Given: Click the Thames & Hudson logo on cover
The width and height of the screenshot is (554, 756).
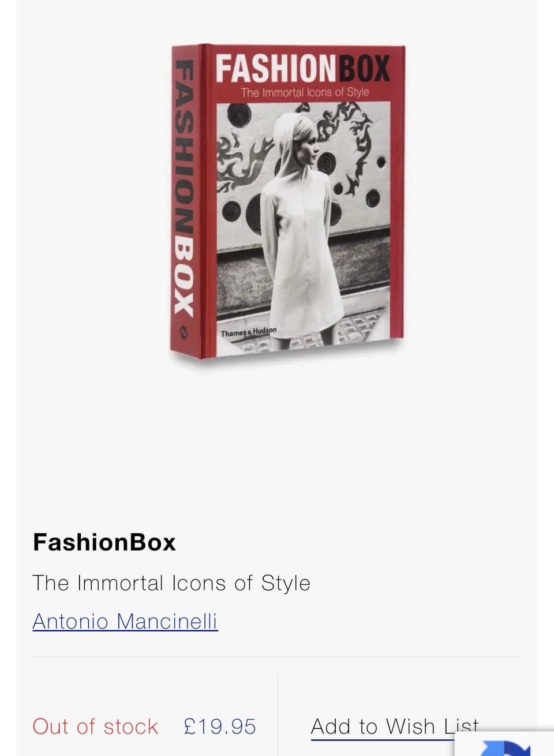Looking at the screenshot, I should point(249,332).
